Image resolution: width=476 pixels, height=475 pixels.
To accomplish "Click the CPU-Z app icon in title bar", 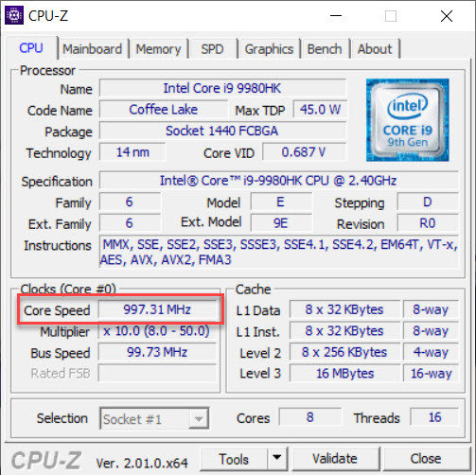I will (14, 15).
